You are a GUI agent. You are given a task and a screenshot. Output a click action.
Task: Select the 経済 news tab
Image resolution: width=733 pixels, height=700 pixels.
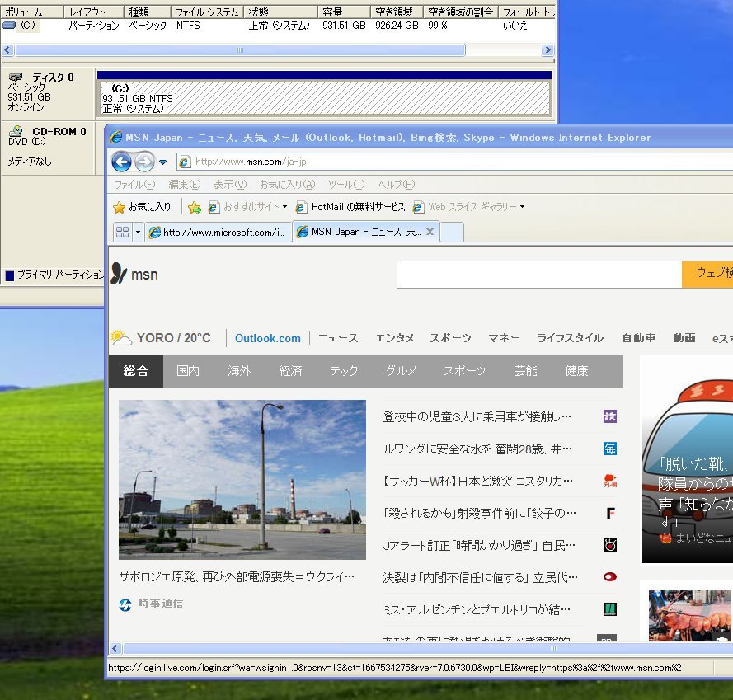[x=290, y=371]
